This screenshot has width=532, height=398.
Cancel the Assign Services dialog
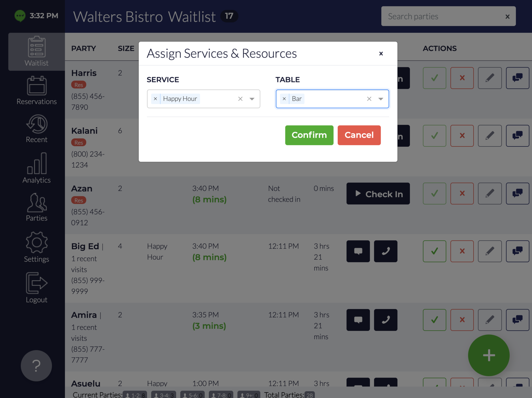(x=359, y=135)
